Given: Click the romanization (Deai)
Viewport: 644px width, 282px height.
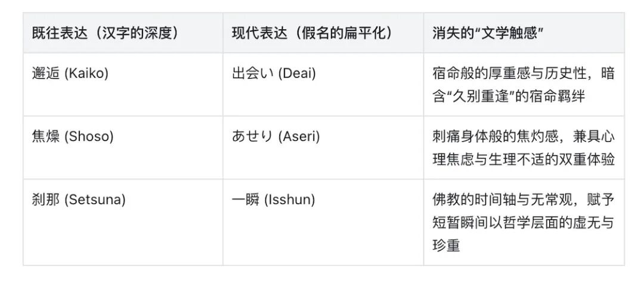Looking at the screenshot, I should point(297,74).
